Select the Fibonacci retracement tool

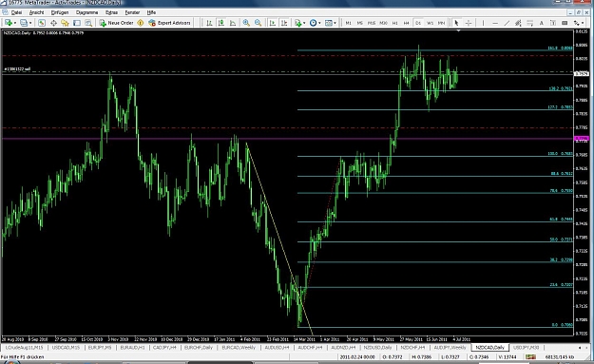(529, 23)
